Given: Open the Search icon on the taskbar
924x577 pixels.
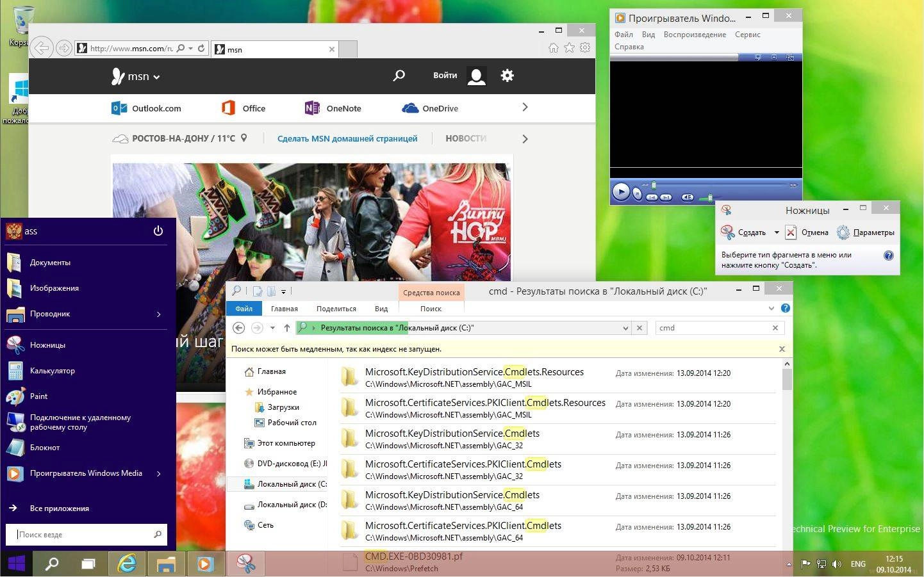Looking at the screenshot, I should coord(52,564).
